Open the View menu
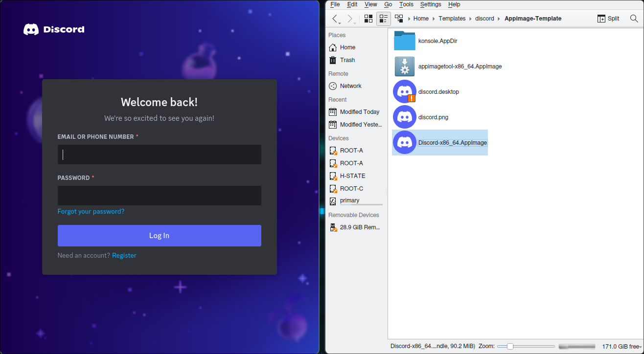This screenshot has height=354, width=644. tap(371, 4)
